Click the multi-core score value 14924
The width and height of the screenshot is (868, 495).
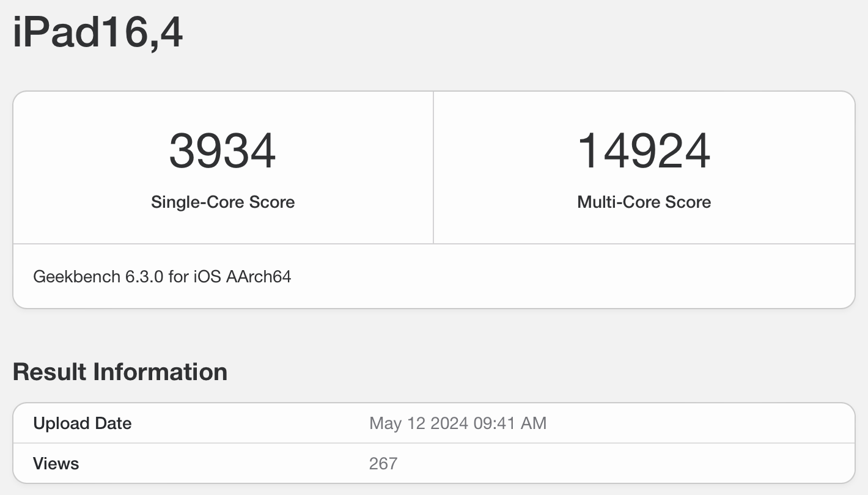(644, 151)
